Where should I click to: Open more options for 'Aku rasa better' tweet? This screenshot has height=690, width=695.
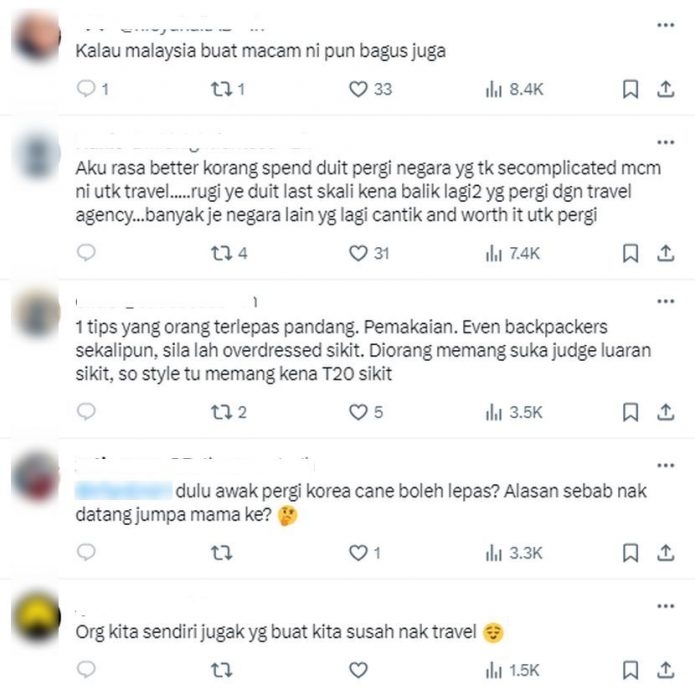click(x=665, y=142)
